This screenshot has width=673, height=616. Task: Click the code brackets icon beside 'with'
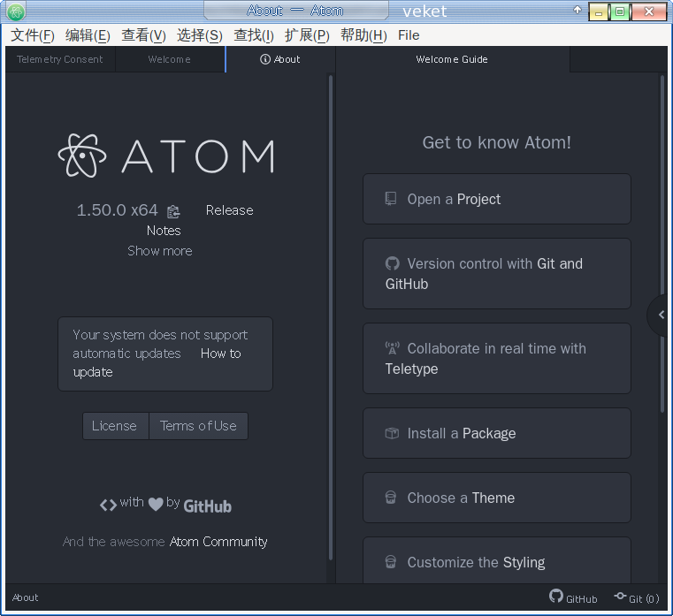point(108,505)
